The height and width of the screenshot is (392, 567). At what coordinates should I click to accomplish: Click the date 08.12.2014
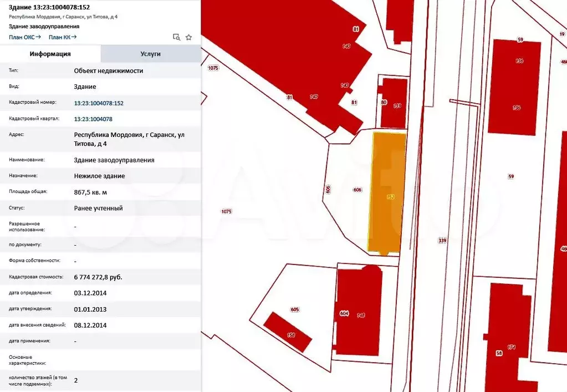click(90, 325)
